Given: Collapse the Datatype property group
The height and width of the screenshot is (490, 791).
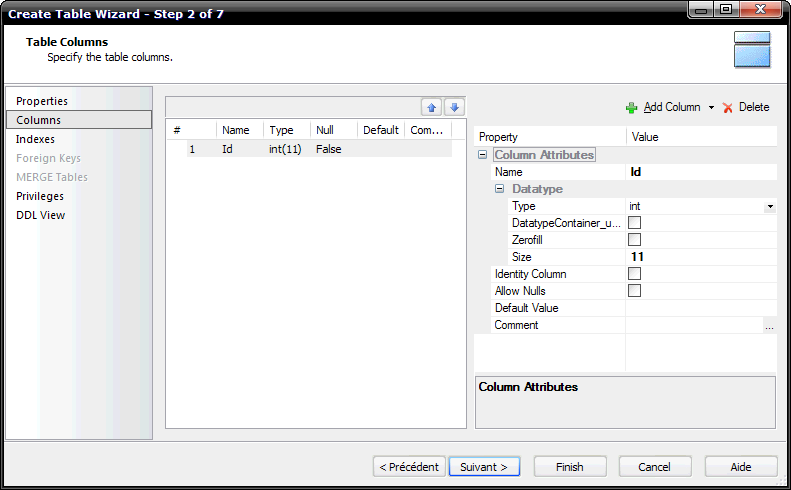Looking at the screenshot, I should [500, 189].
